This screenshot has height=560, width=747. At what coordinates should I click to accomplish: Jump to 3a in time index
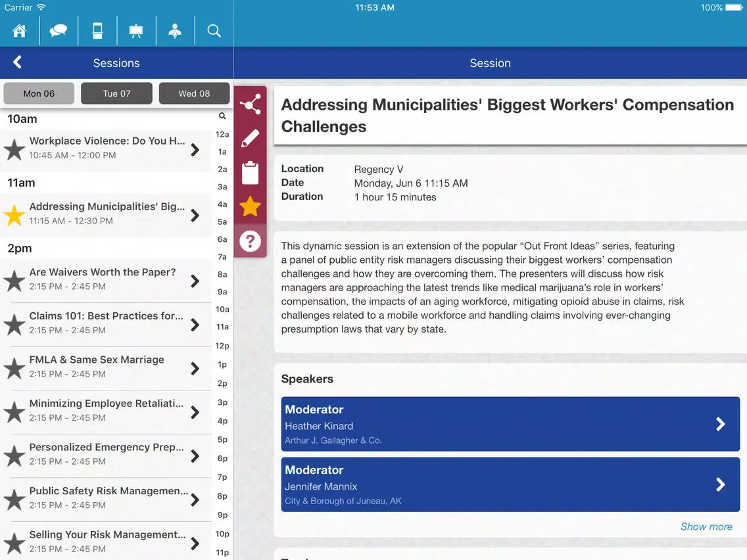222,187
